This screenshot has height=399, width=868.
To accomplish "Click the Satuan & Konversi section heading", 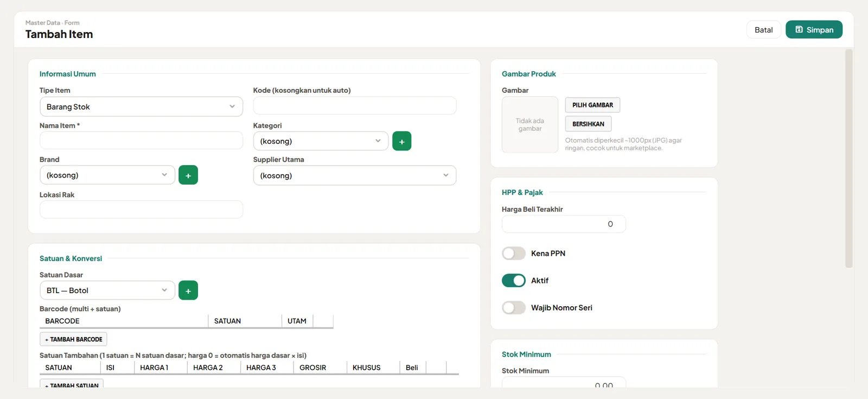I will point(71,258).
